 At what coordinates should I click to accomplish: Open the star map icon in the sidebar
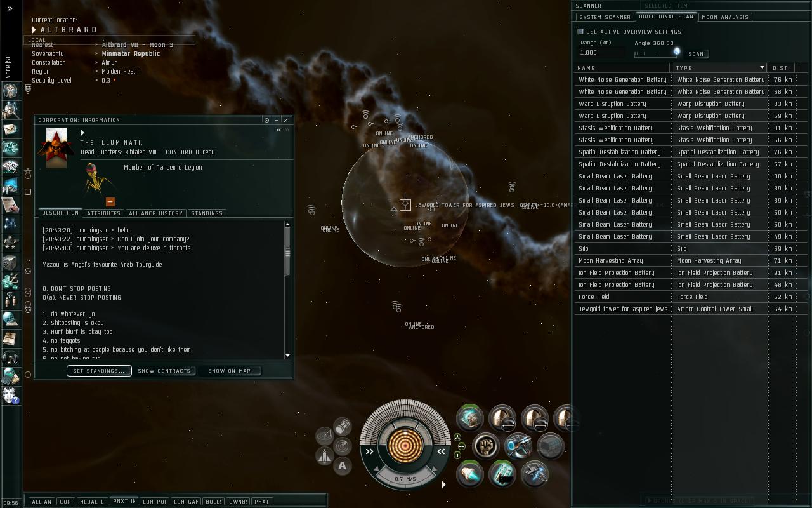[x=10, y=224]
